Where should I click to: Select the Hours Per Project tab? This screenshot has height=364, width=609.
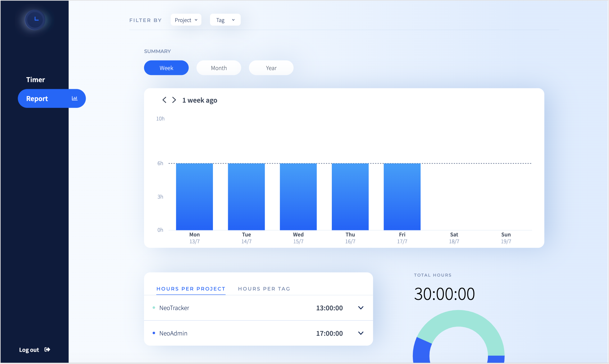click(191, 289)
